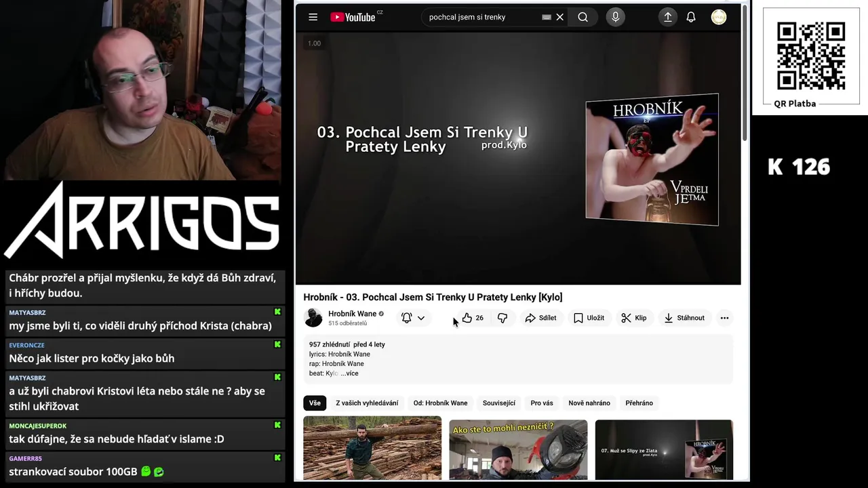Open more actions three-dot menu
868x488 pixels.
click(724, 318)
